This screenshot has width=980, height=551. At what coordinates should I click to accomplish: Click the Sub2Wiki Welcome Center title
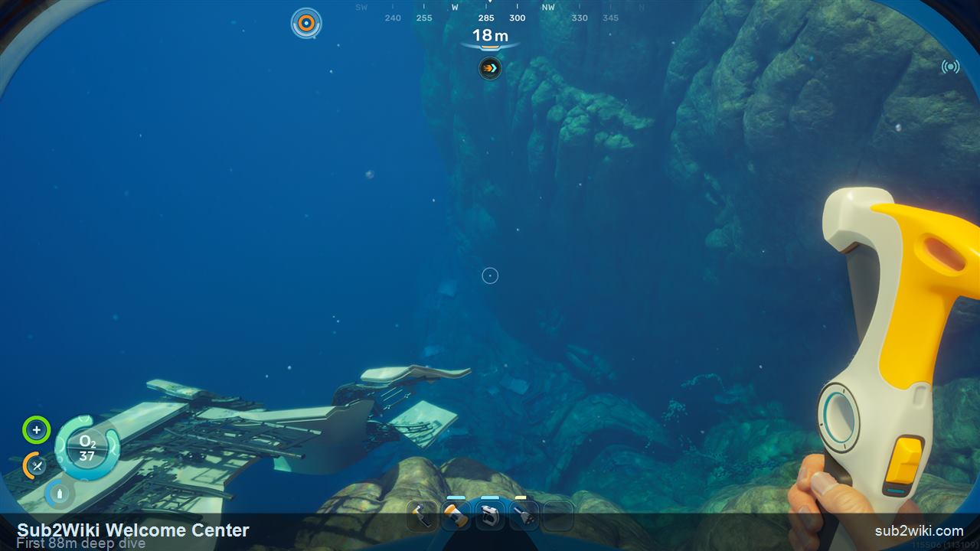click(133, 530)
